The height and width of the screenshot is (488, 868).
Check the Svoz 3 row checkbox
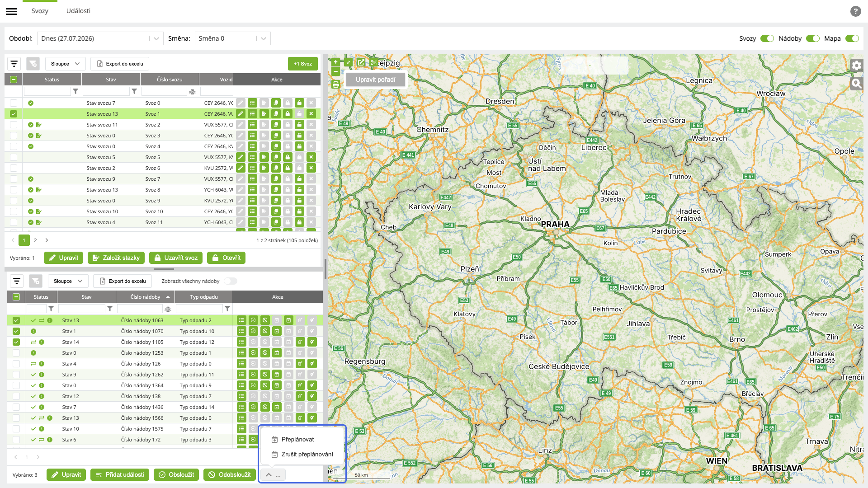coord(14,136)
